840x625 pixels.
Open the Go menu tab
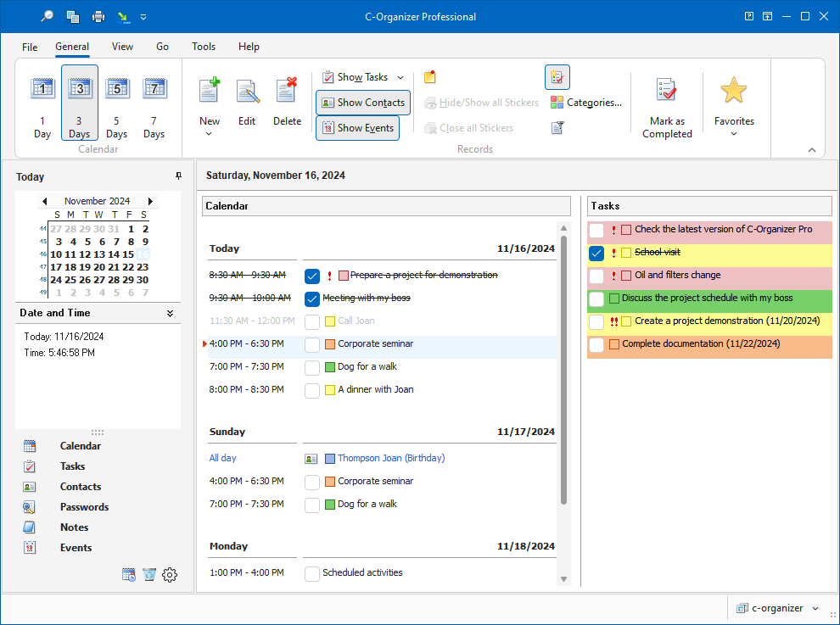[x=162, y=47]
